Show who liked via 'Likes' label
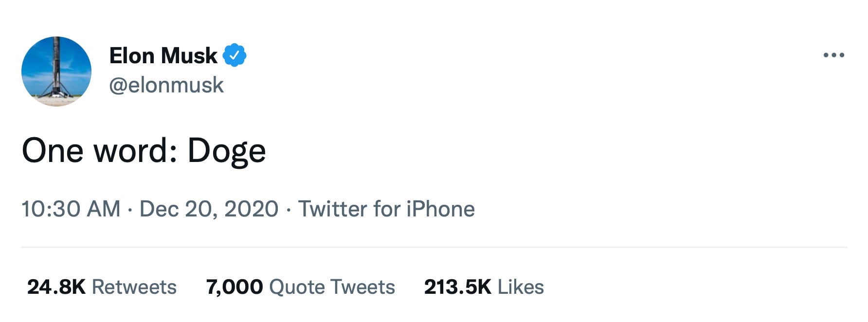This screenshot has height=322, width=868. (521, 287)
